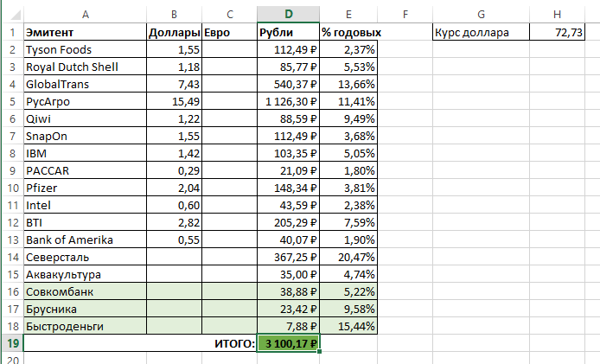Select column H header
The image size is (600, 364).
tap(557, 15)
